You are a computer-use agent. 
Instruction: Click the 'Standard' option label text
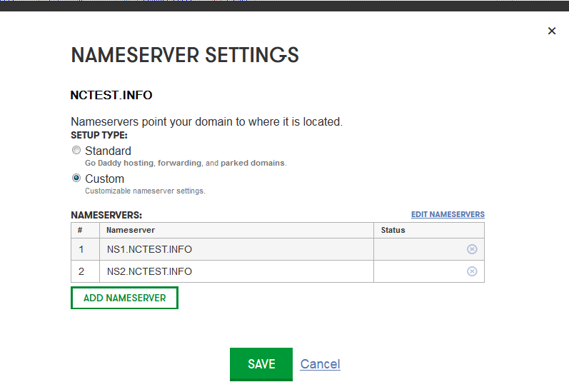coord(108,151)
